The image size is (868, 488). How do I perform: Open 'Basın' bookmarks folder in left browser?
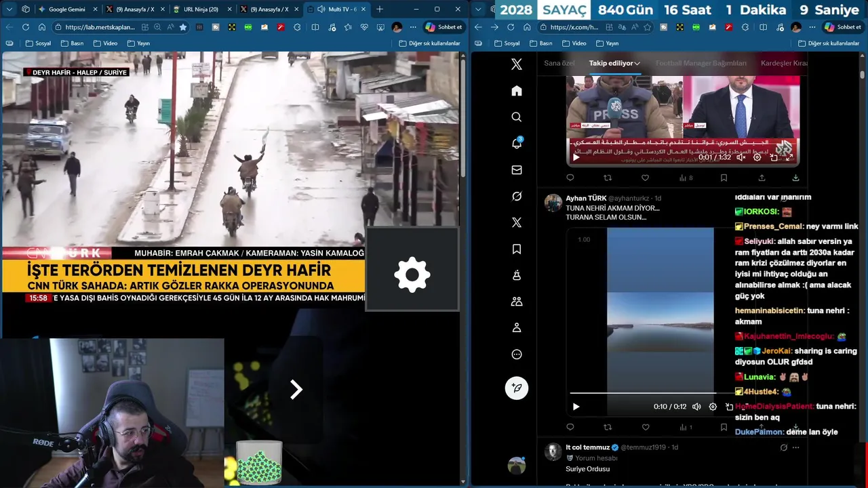click(72, 43)
